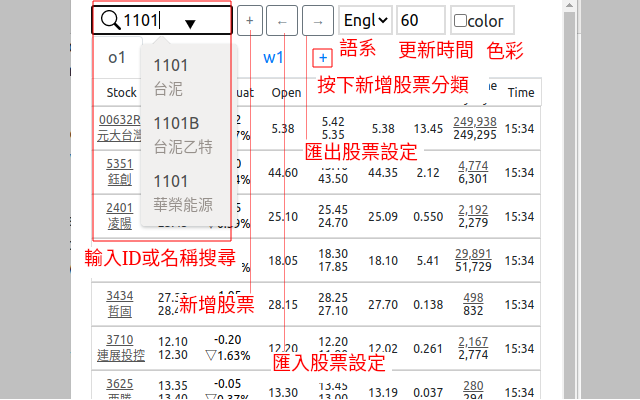Image resolution: width=640 pixels, height=400 pixels.
Task: Click the Time column header
Action: pos(521,93)
